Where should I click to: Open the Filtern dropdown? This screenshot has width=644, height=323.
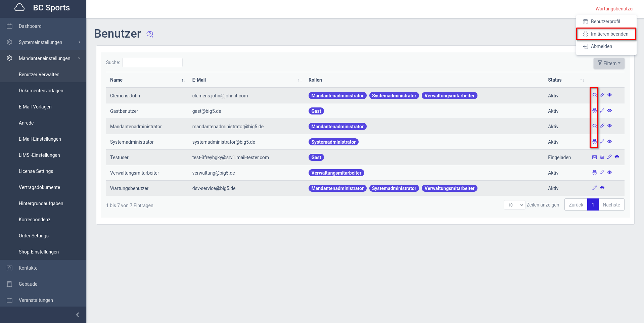coord(609,63)
